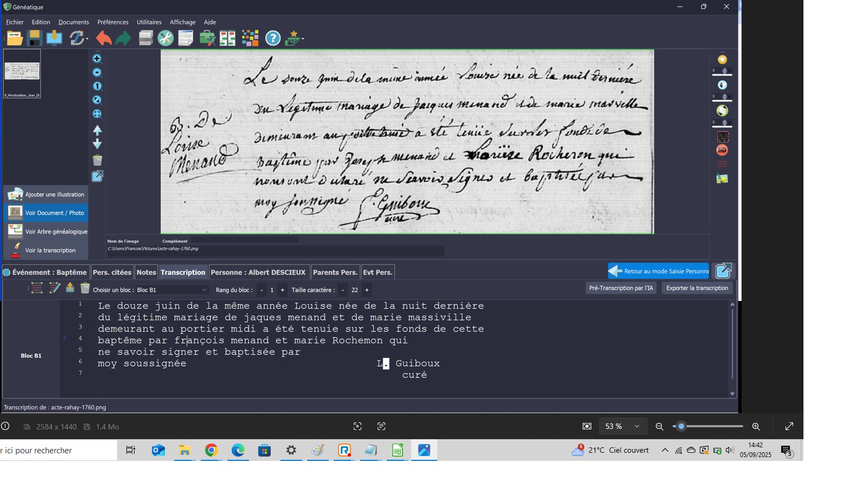The height and width of the screenshot is (488, 868).
Task: Open the 53 % zoom level dropdown
Action: tap(637, 427)
